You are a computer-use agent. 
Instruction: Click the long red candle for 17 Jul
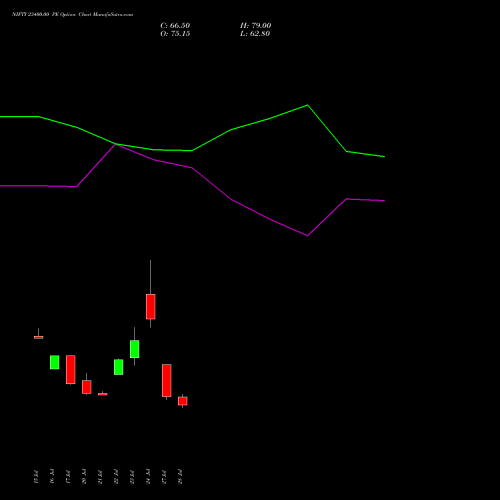[x=71, y=370]
